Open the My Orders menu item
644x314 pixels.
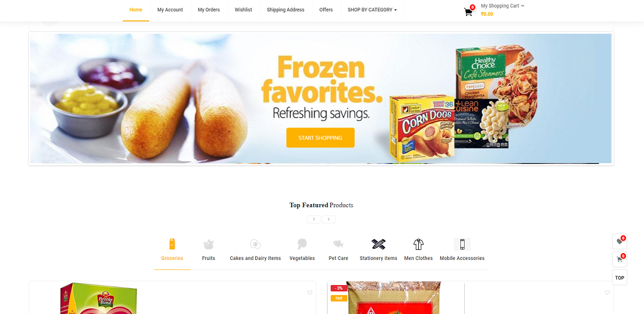(209, 10)
